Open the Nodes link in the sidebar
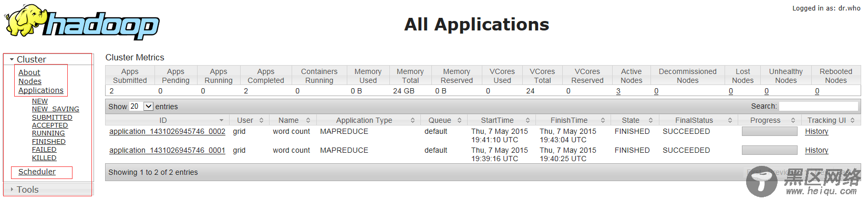 (30, 81)
